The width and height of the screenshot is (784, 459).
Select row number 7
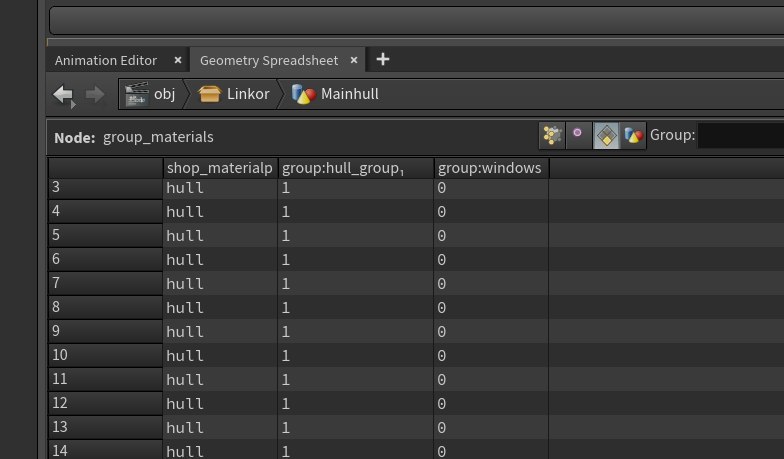point(106,284)
